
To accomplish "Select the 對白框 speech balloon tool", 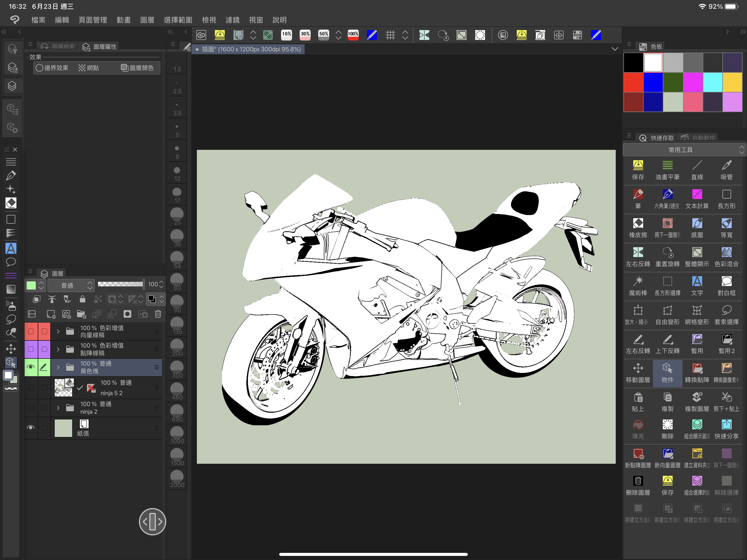I will (726, 286).
